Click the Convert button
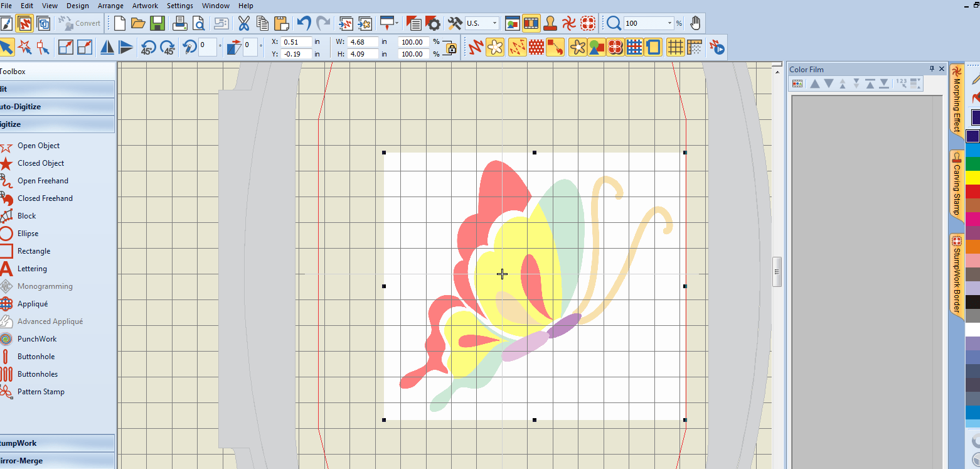 79,23
